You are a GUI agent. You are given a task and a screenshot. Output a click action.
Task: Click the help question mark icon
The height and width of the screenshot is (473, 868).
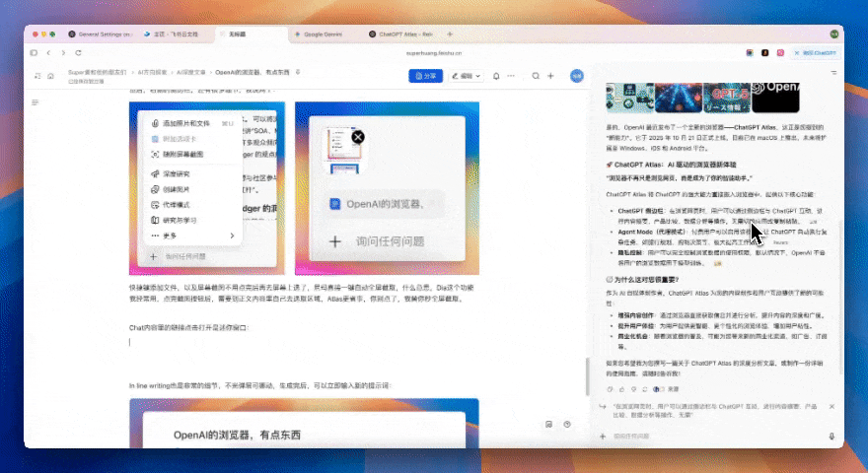click(x=567, y=425)
